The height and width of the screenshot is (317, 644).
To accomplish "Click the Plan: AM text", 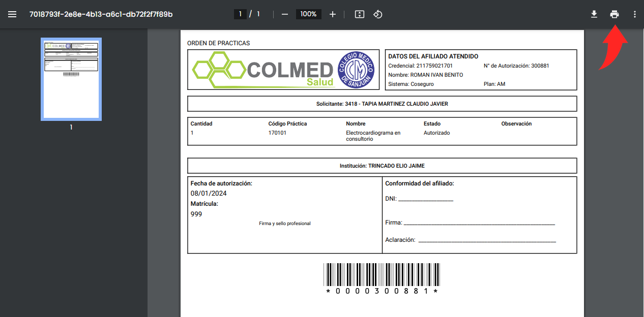I will point(494,84).
